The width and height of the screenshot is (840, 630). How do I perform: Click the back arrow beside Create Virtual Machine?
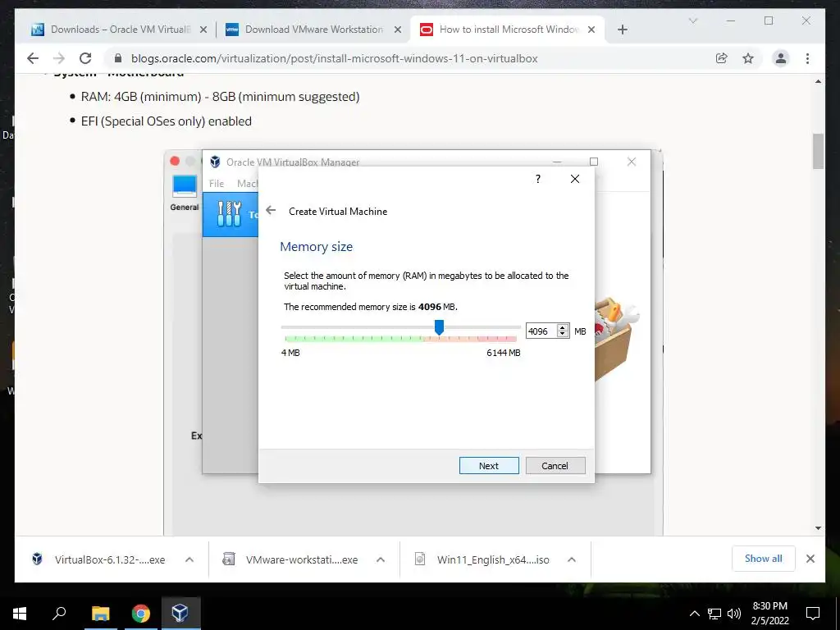(271, 211)
